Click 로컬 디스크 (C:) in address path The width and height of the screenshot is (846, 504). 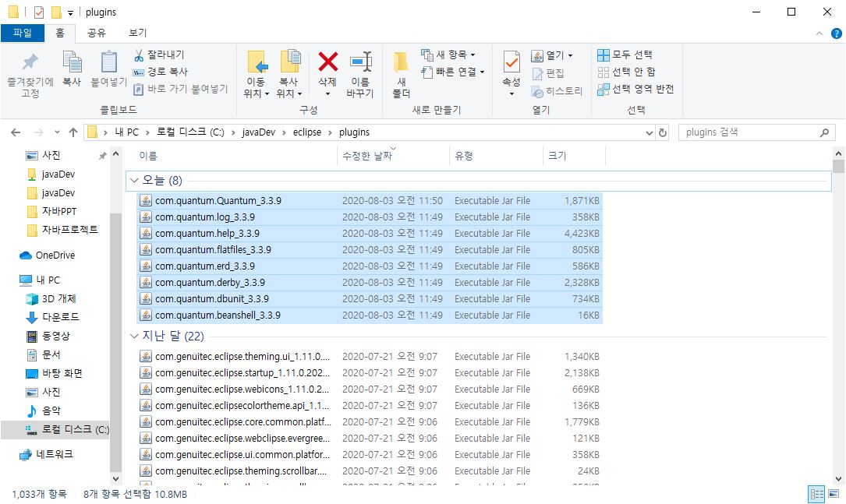tap(190, 132)
